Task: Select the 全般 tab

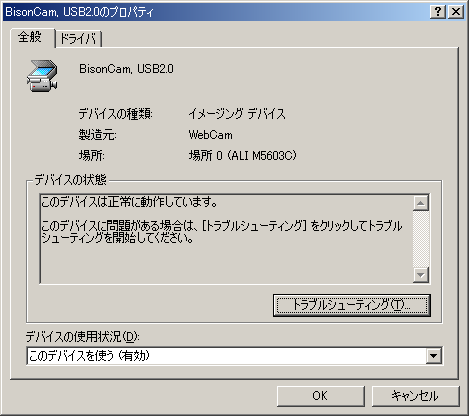Action: [32, 37]
